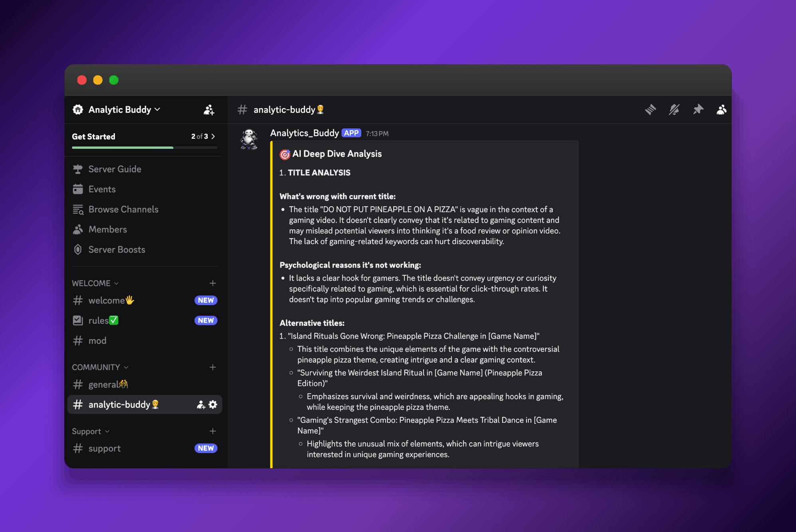The image size is (796, 532).
Task: Collapse the WELCOME category
Action: (x=95, y=283)
